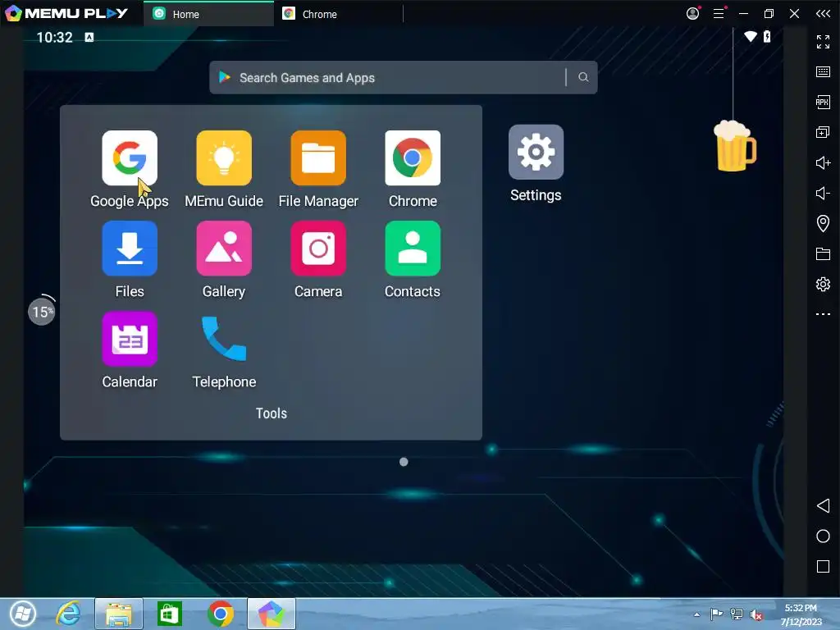Image resolution: width=840 pixels, height=630 pixels.
Task: Open the Contacts app
Action: tap(413, 249)
